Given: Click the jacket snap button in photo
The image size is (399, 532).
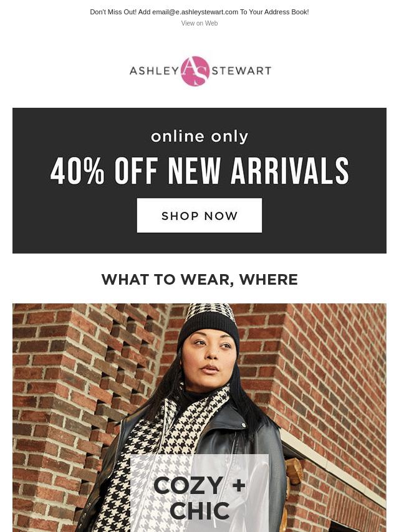Looking at the screenshot, I should 244,425.
